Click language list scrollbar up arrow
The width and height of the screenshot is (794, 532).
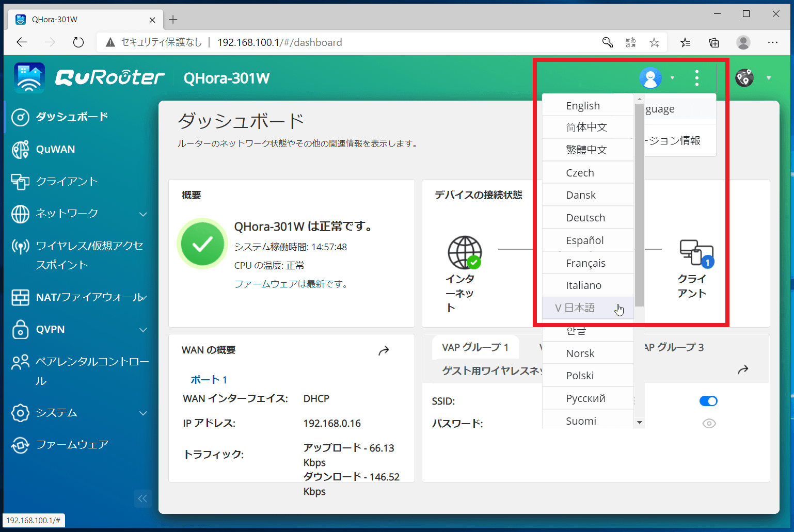[x=640, y=99]
